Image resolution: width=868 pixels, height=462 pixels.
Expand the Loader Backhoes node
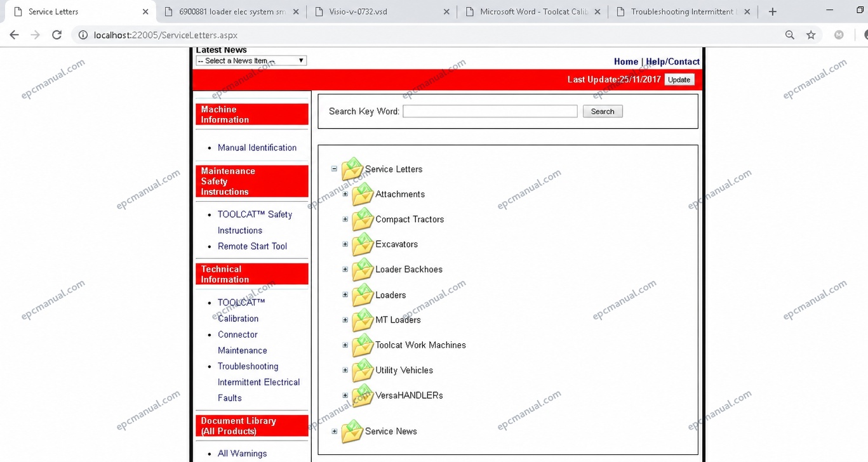[x=345, y=269]
